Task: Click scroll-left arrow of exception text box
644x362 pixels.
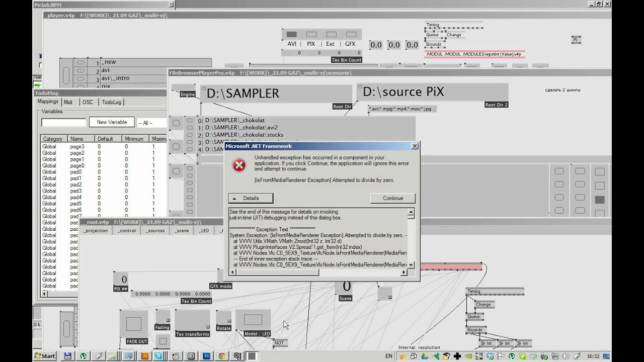Action: [232, 273]
